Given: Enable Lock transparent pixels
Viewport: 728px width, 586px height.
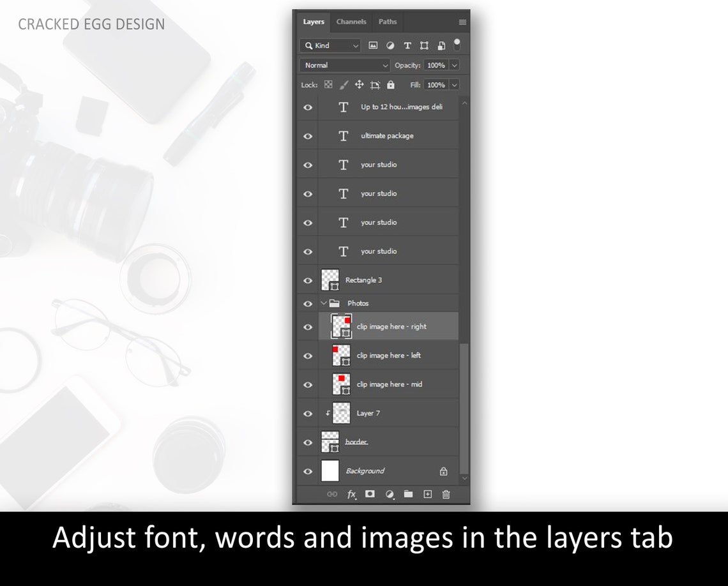Looking at the screenshot, I should pyautogui.click(x=327, y=84).
